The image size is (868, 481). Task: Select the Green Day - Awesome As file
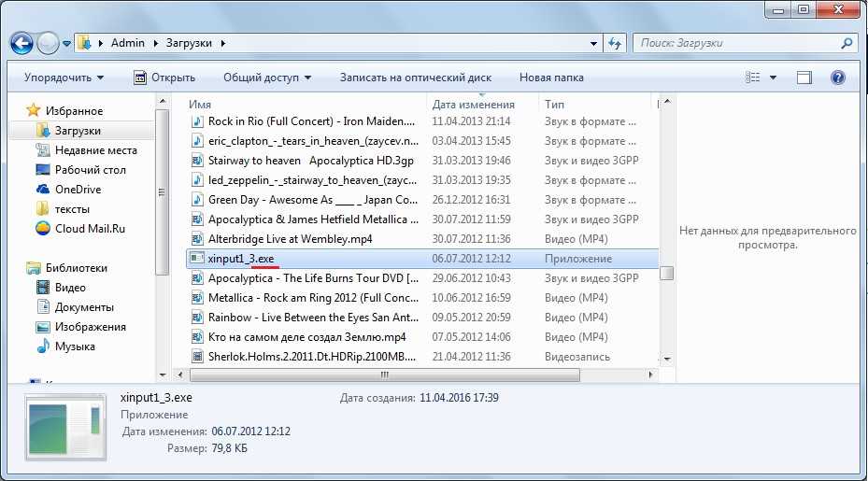313,200
